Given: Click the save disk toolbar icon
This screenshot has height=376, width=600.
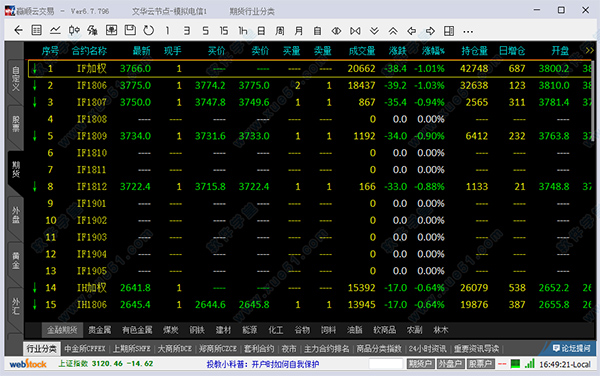Looking at the screenshot, I should click(x=130, y=30).
